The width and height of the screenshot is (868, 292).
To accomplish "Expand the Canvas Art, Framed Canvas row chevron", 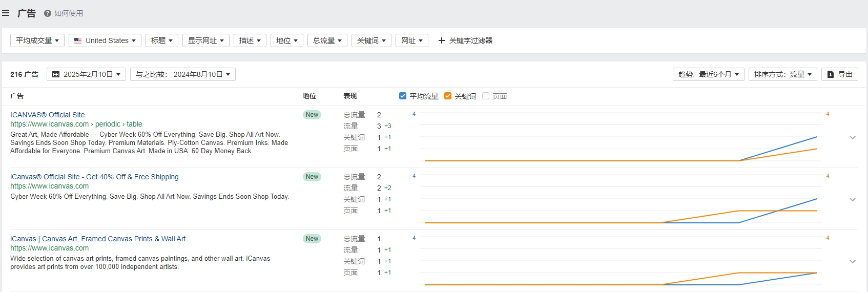I will pyautogui.click(x=853, y=261).
